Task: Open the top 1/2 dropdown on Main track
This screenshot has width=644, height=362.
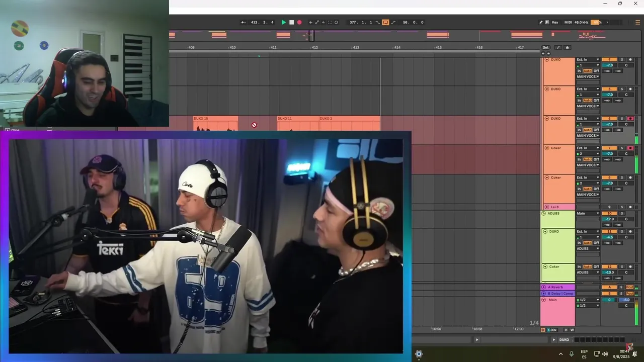Action: coord(588,300)
